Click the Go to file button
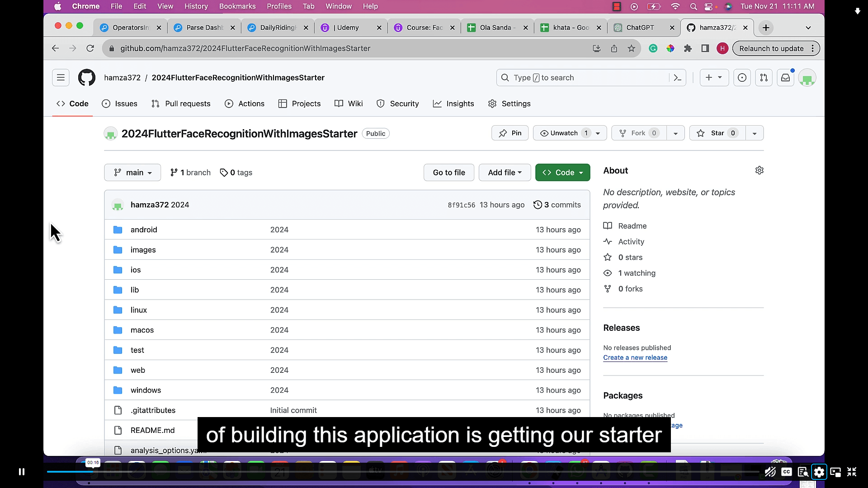This screenshot has height=488, width=868. point(448,172)
